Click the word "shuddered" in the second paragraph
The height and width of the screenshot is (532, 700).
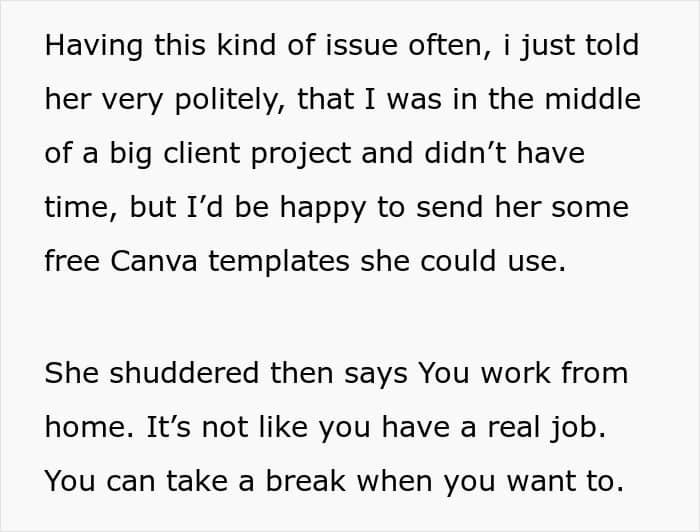tap(184, 373)
